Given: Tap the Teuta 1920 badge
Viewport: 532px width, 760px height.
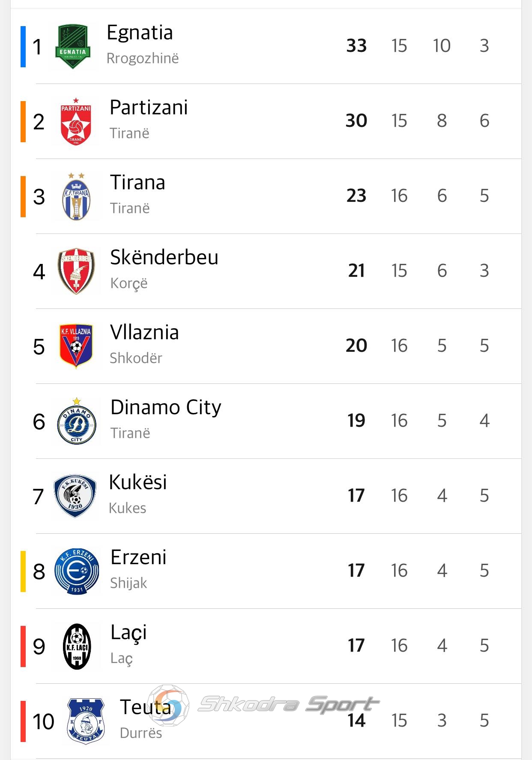Looking at the screenshot, I should coord(86,721).
